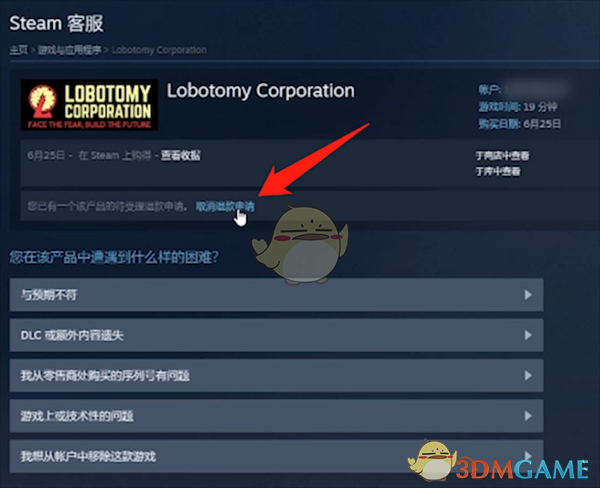Open the 游戏与应用程序 breadcrumb link
Screen dimensions: 600x488
click(x=70, y=50)
